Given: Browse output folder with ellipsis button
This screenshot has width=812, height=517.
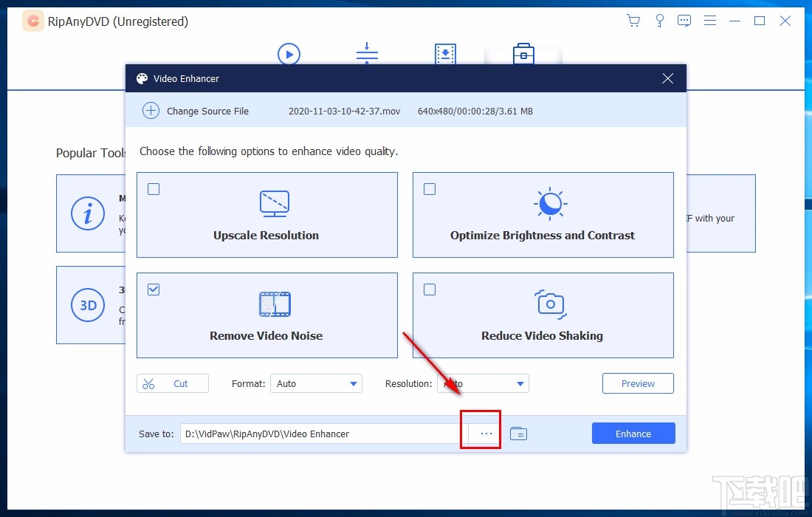Looking at the screenshot, I should [x=485, y=434].
